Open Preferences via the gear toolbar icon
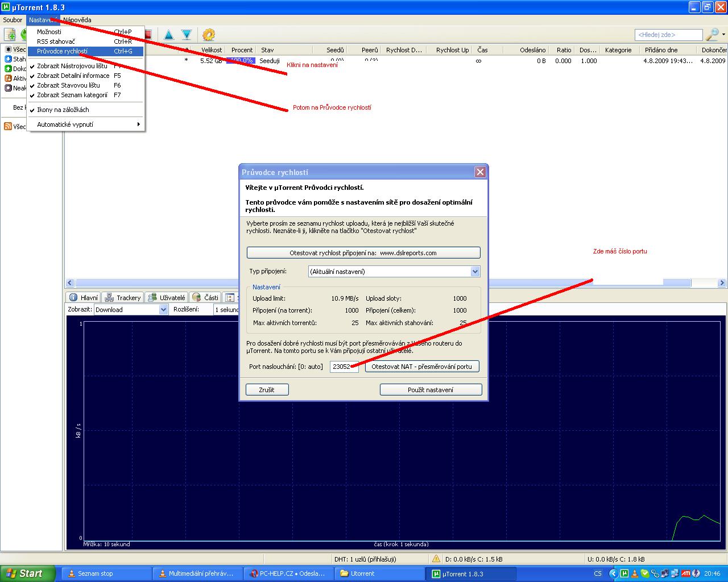 [x=209, y=35]
